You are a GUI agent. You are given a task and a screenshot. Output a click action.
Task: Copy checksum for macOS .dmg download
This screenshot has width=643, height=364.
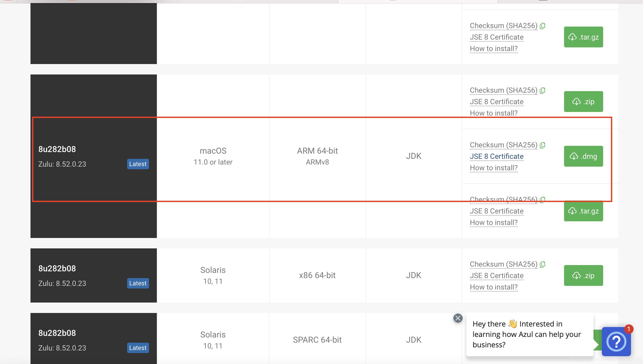tap(543, 145)
